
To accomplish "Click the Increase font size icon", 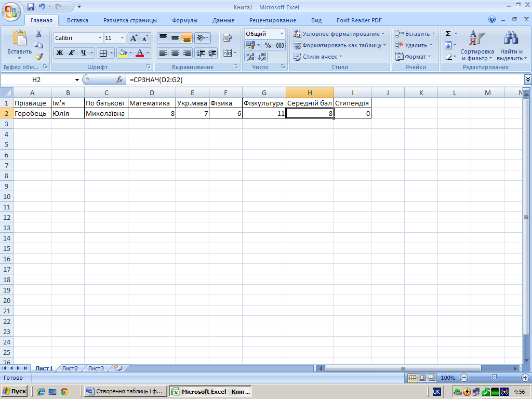I will pos(134,38).
